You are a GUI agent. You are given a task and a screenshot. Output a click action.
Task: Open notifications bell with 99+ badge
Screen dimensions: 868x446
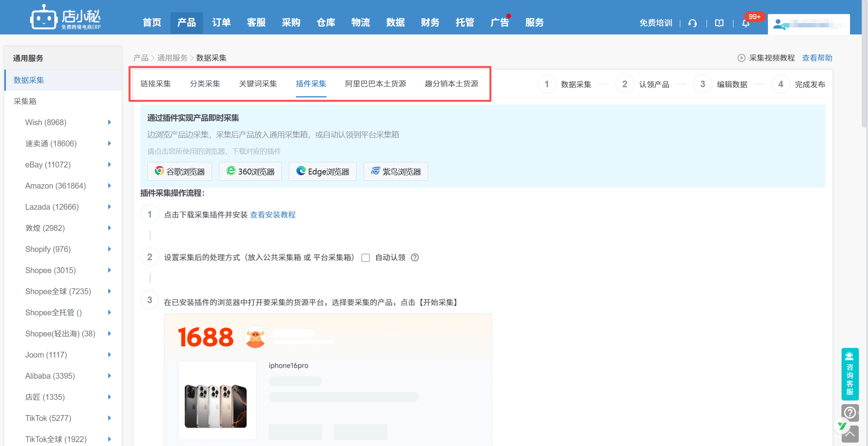point(746,23)
